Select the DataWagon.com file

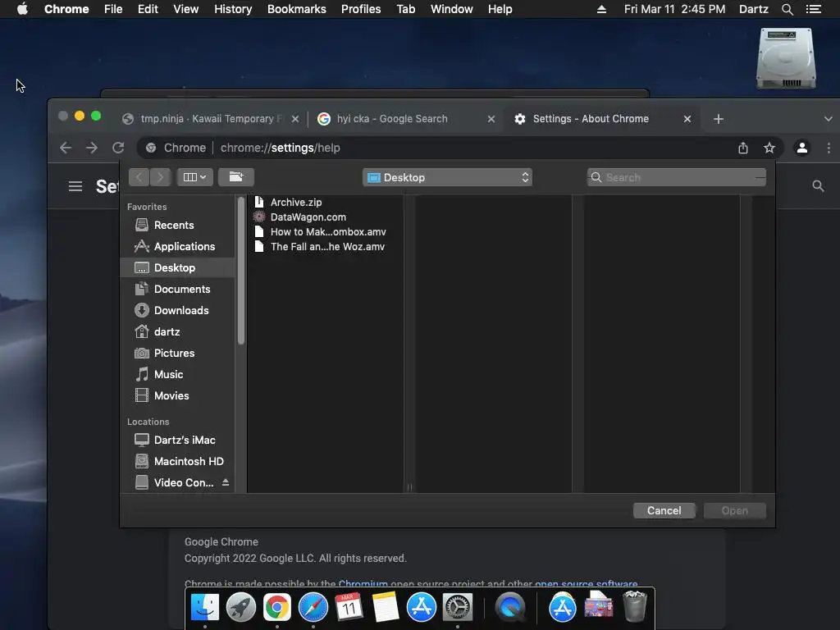click(x=326, y=217)
